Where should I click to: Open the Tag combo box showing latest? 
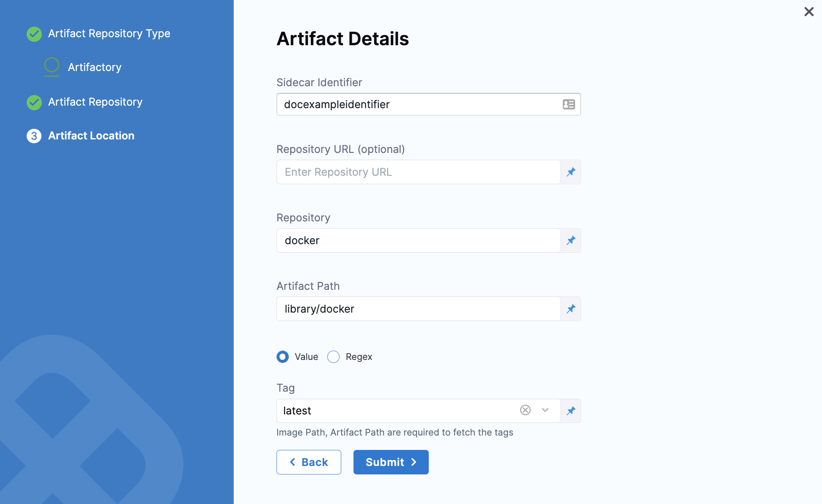point(397,411)
